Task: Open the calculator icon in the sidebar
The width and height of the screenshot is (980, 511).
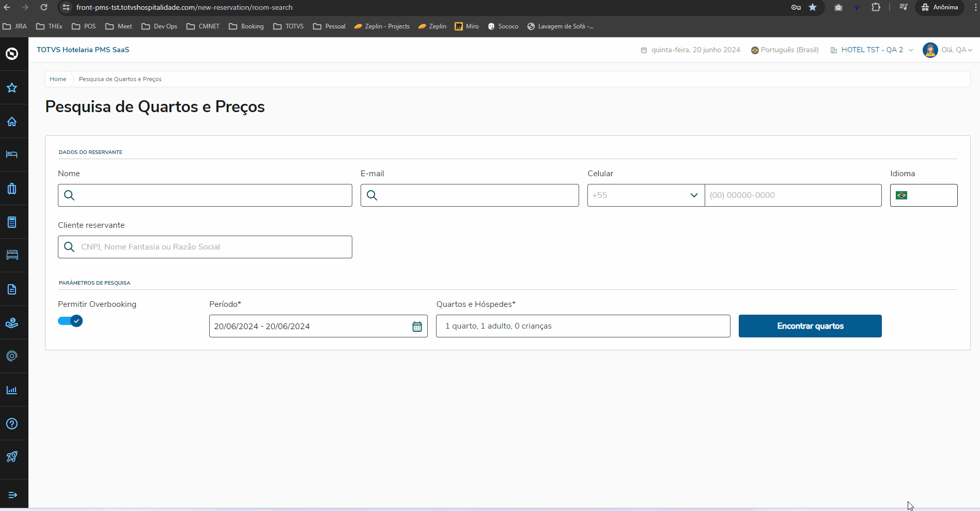Action: [x=12, y=222]
